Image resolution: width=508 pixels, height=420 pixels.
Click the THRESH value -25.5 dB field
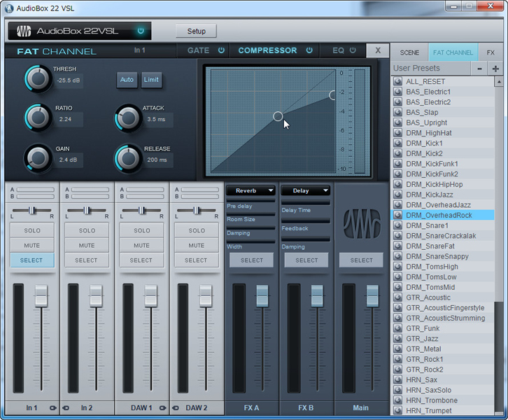tap(69, 80)
